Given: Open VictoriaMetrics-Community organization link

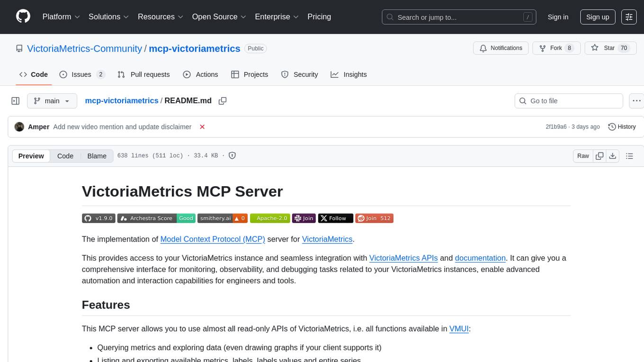Looking at the screenshot, I should 84,48.
